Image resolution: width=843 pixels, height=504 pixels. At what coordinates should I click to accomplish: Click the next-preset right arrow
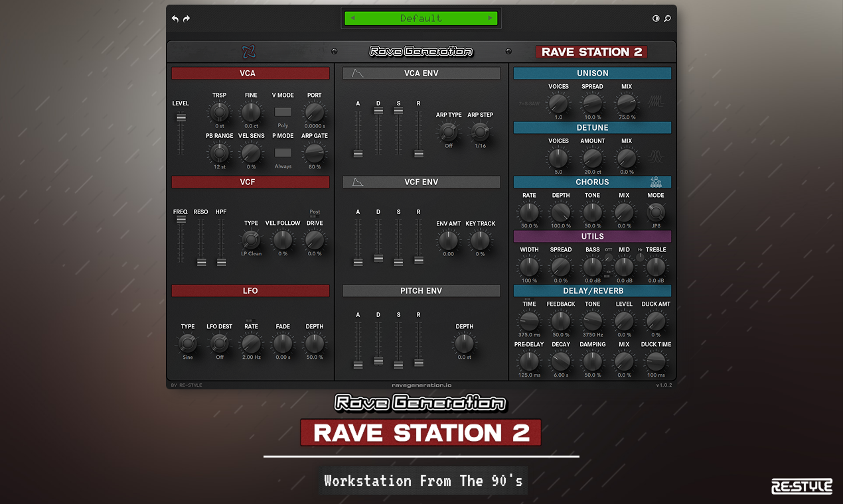[x=491, y=18]
